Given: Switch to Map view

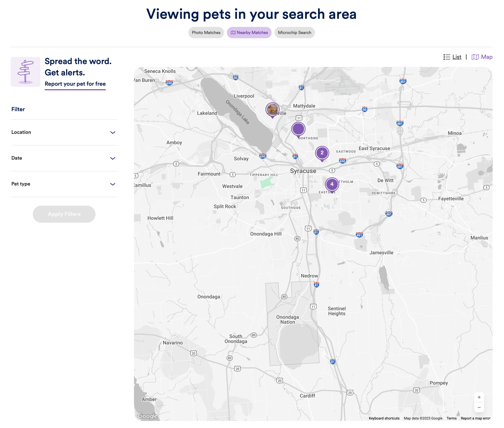Looking at the screenshot, I should (482, 57).
